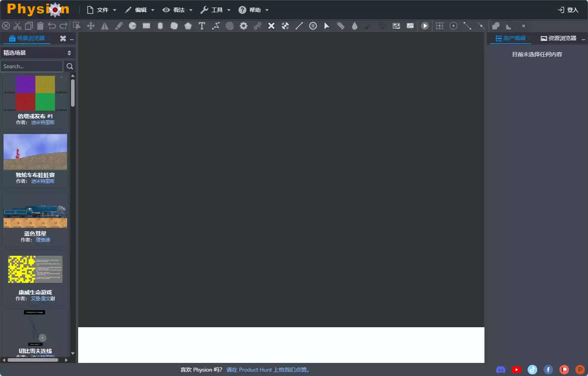Select the pentagon polygon tool

click(x=188, y=26)
